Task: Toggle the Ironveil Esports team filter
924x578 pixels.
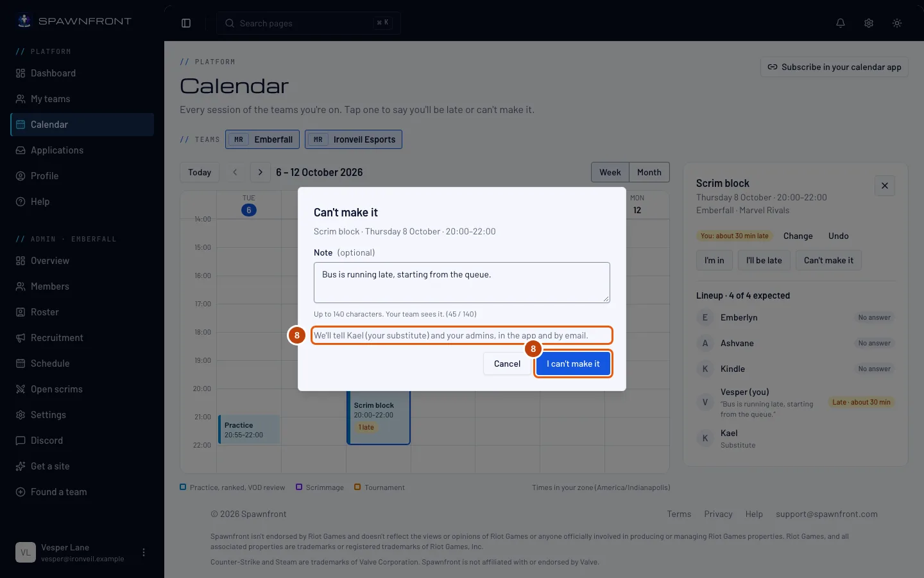Action: (x=354, y=139)
